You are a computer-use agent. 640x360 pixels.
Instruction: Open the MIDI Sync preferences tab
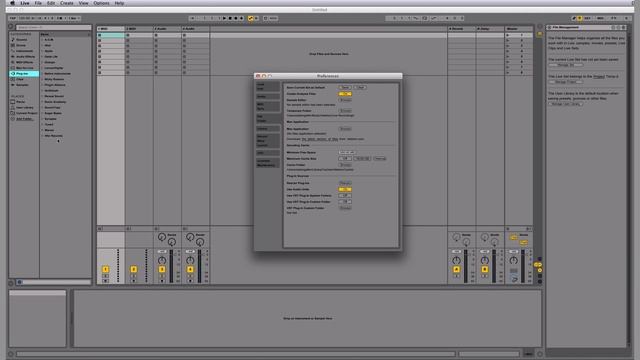pos(268,107)
